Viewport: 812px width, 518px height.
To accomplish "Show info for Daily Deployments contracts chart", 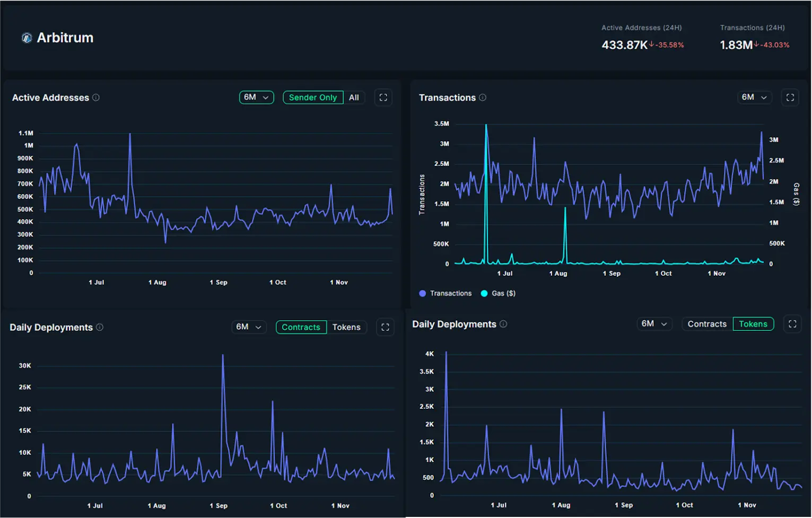I will pos(100,327).
